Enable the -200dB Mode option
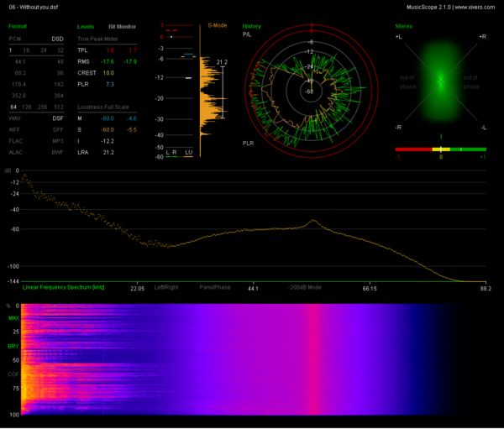Viewport: 504px width, 429px height. tap(304, 287)
